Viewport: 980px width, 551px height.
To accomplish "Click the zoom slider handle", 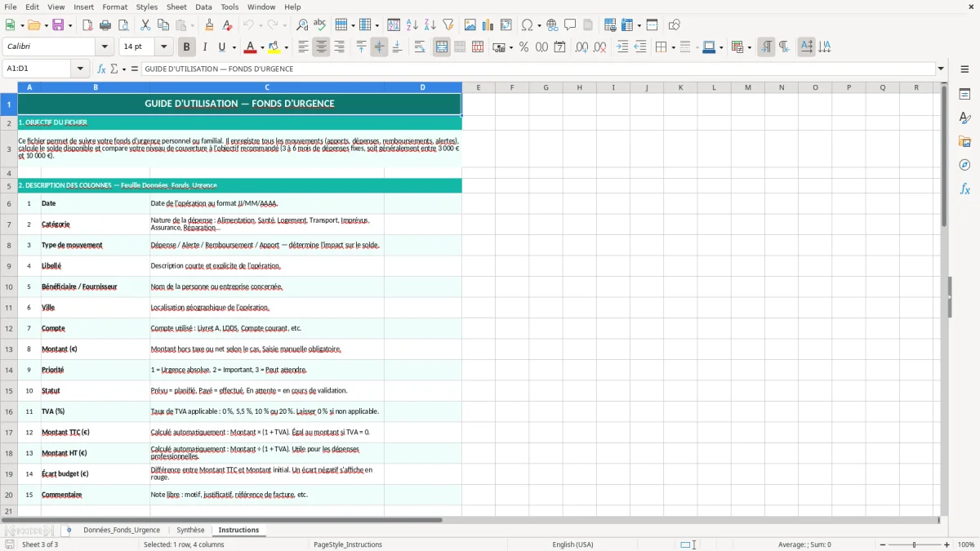I will pyautogui.click(x=915, y=544).
